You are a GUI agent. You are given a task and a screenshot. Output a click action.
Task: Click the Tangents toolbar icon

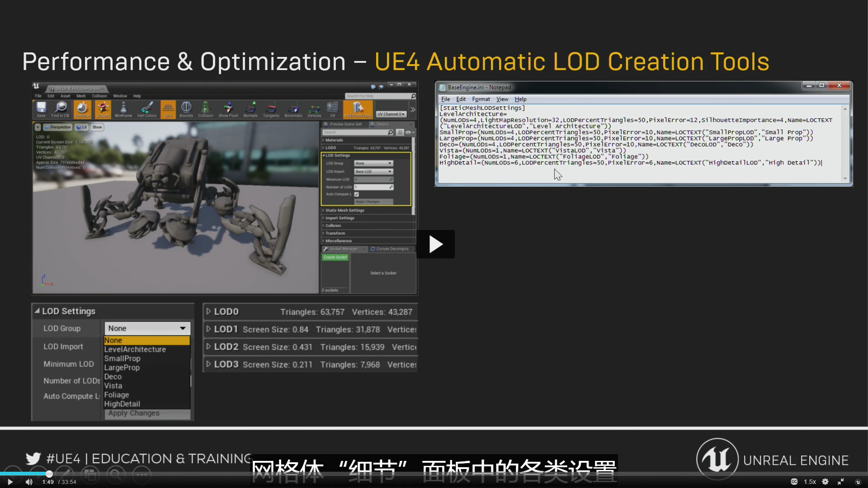[272, 109]
